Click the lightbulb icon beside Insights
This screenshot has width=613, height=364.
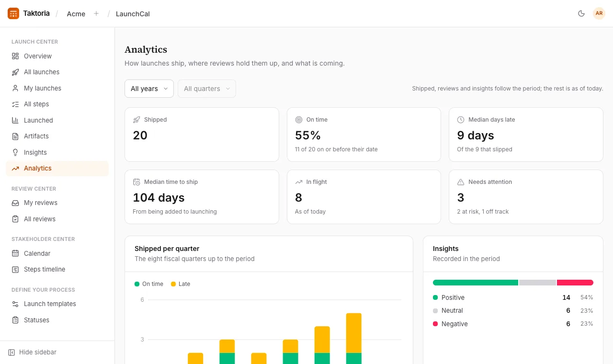(15, 152)
